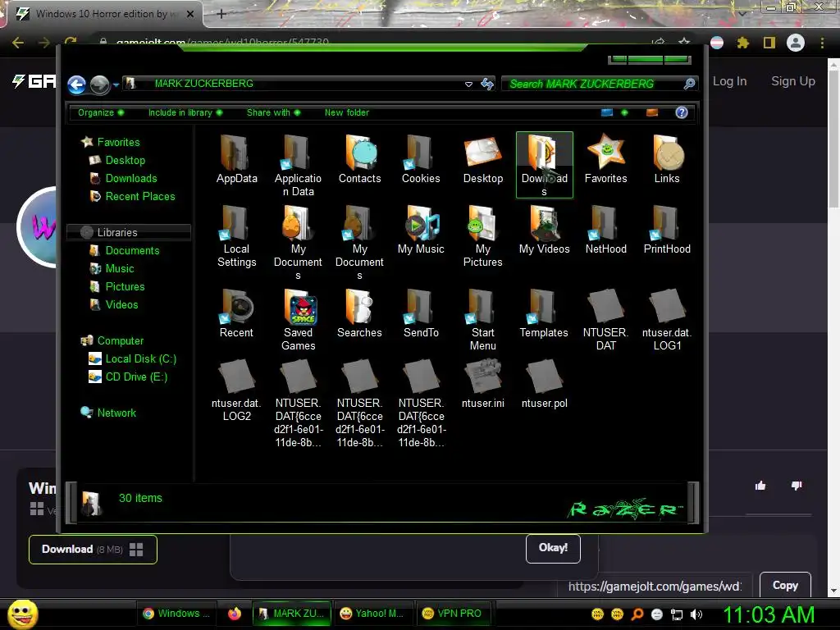The height and width of the screenshot is (630, 840).
Task: Open the Recent folder
Action: coord(236,313)
